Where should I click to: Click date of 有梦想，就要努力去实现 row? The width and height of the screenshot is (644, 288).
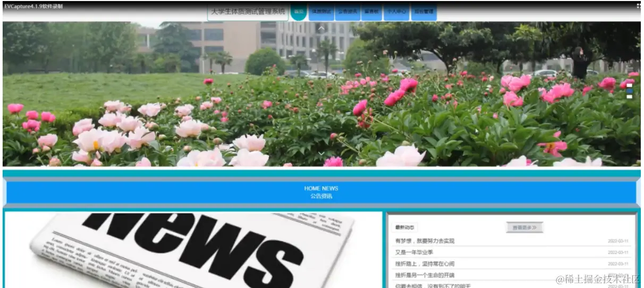click(x=618, y=241)
